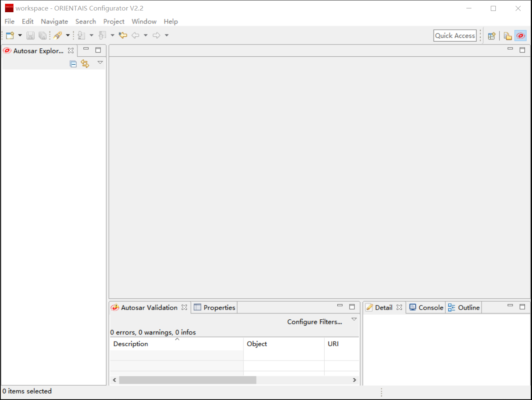
Task: Open the New wizard dropdown arrow
Action: [20, 35]
